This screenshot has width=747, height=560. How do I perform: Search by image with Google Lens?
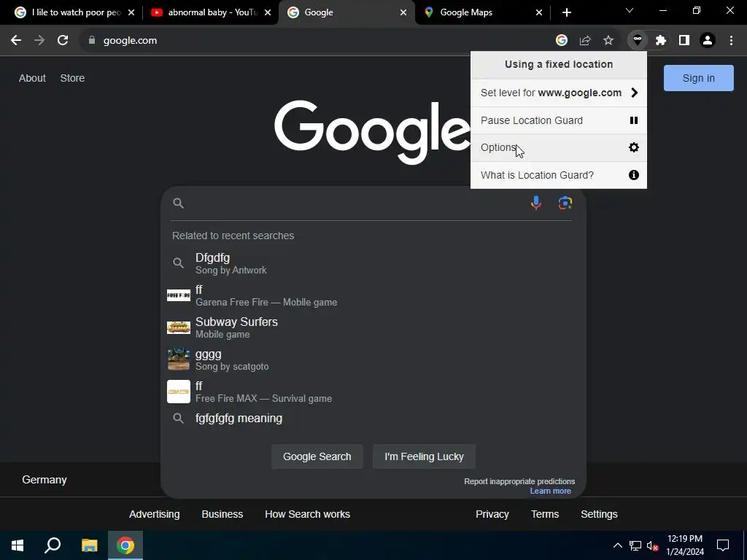point(565,203)
